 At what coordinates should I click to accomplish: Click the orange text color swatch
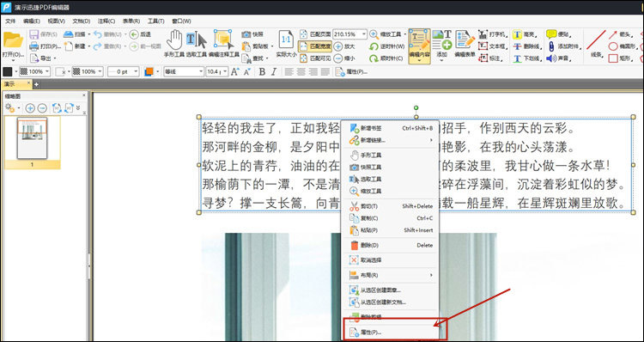[149, 71]
